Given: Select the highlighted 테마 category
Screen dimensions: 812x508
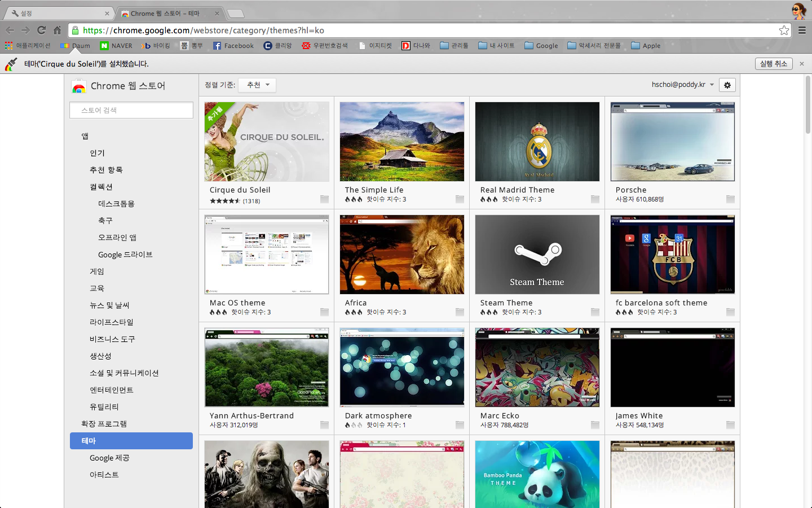Looking at the screenshot, I should click(131, 441).
